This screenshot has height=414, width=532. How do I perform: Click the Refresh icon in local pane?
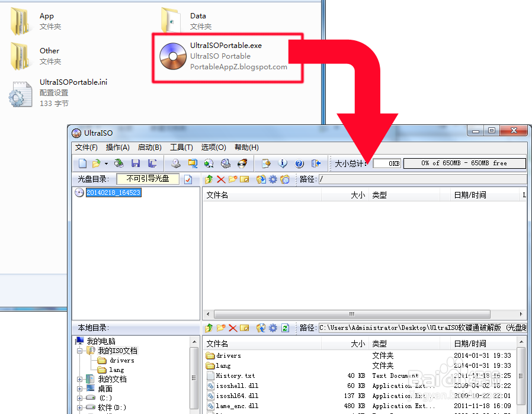click(285, 328)
